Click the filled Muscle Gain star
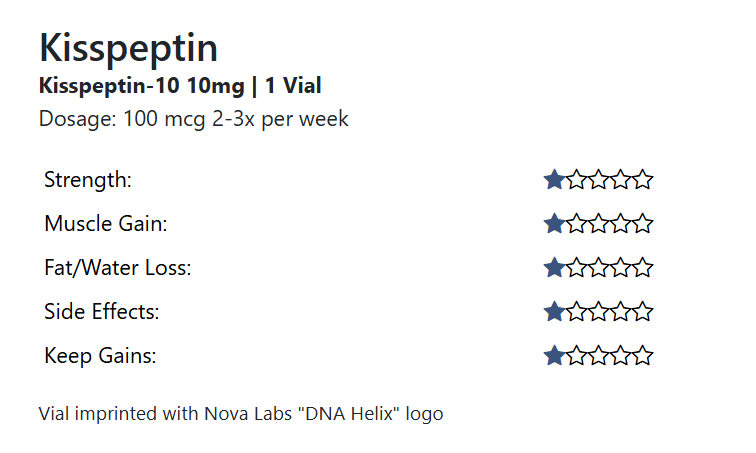 pyautogui.click(x=554, y=224)
